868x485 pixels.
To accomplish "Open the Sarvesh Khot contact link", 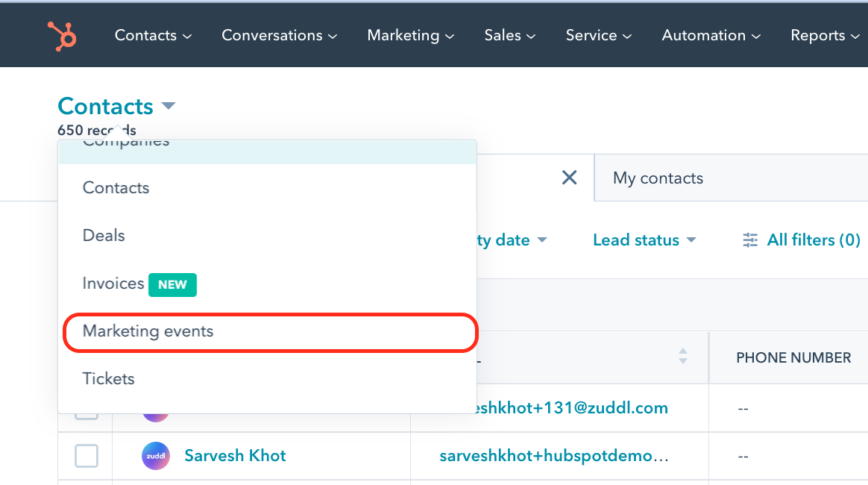I will point(235,456).
